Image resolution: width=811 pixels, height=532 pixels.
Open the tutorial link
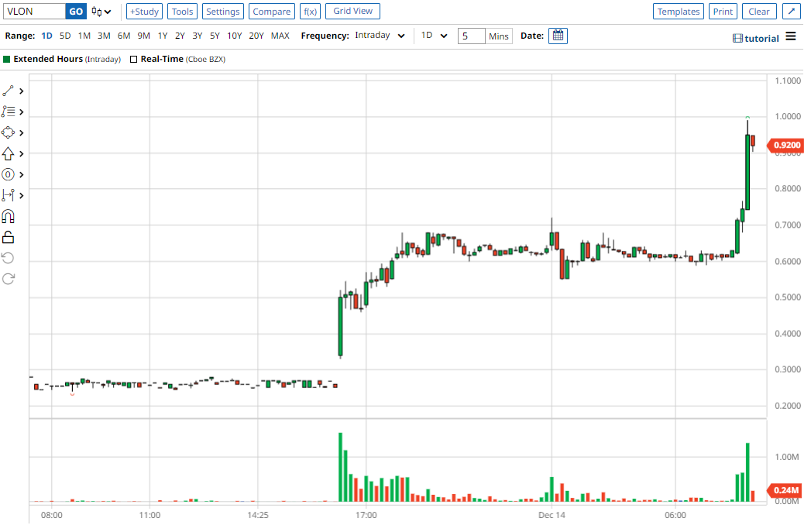click(x=756, y=38)
